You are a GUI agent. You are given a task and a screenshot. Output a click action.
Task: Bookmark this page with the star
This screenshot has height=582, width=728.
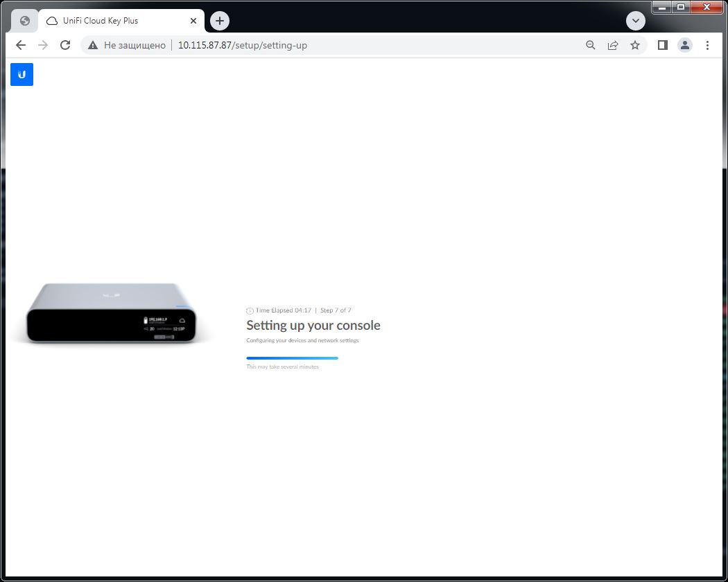click(x=635, y=45)
